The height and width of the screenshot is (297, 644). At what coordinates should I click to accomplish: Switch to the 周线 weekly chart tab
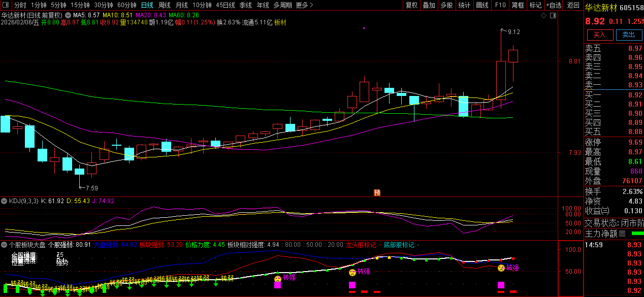click(164, 5)
